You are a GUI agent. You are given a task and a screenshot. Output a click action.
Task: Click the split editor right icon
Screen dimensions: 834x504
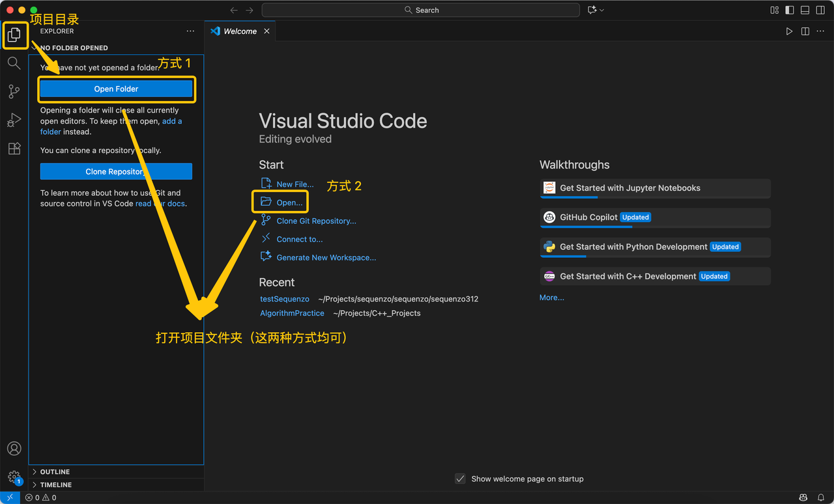[805, 31]
